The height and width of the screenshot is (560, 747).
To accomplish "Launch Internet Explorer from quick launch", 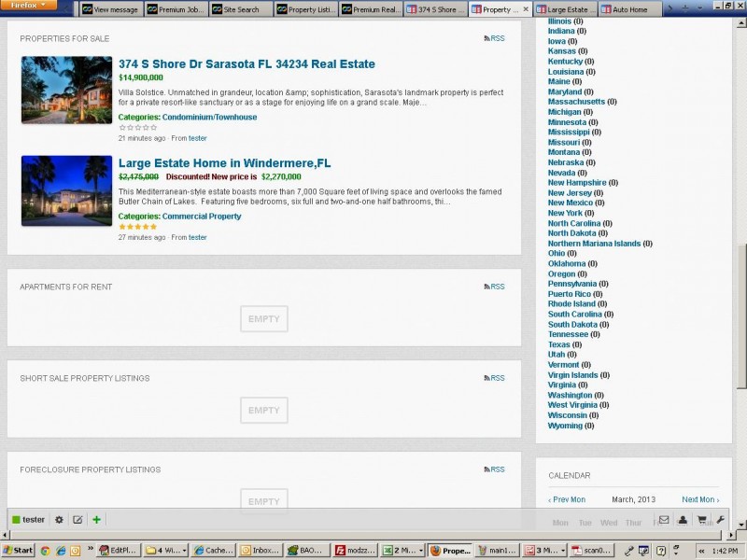I will (61, 551).
